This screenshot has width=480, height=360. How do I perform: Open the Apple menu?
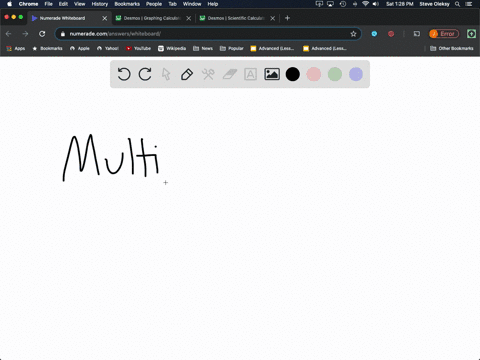[x=9, y=4]
